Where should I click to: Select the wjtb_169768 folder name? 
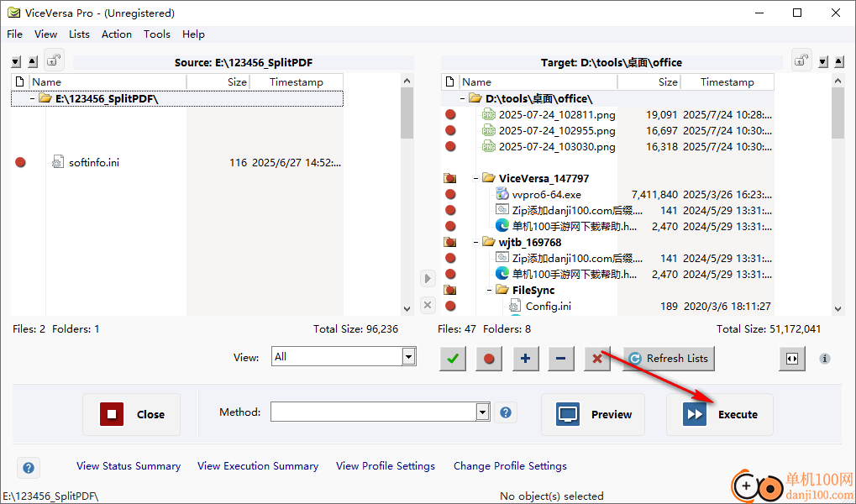tap(530, 242)
